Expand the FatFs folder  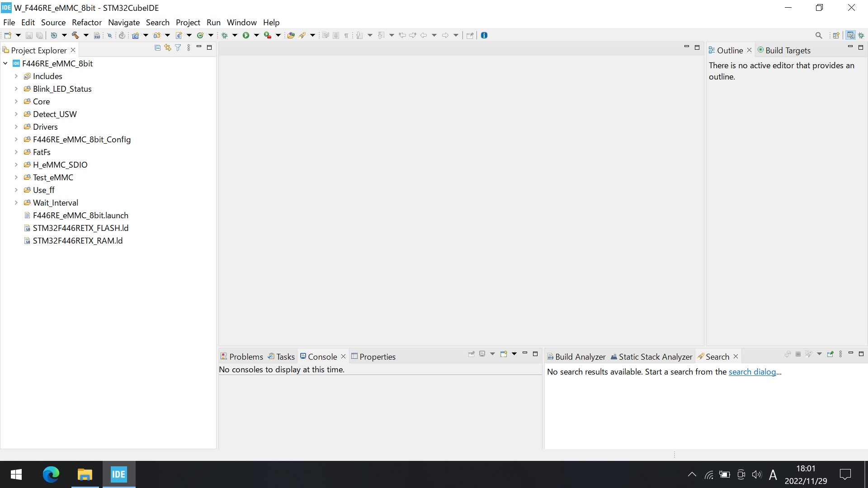[16, 152]
